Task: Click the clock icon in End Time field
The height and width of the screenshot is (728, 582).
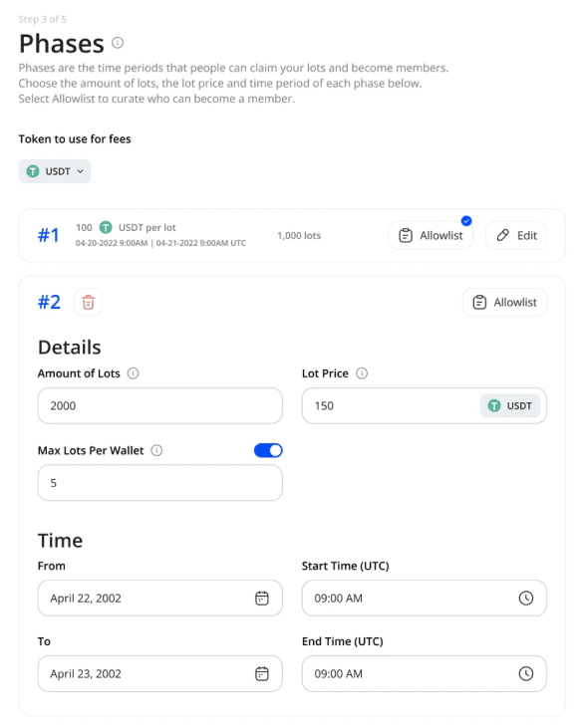Action: (526, 673)
